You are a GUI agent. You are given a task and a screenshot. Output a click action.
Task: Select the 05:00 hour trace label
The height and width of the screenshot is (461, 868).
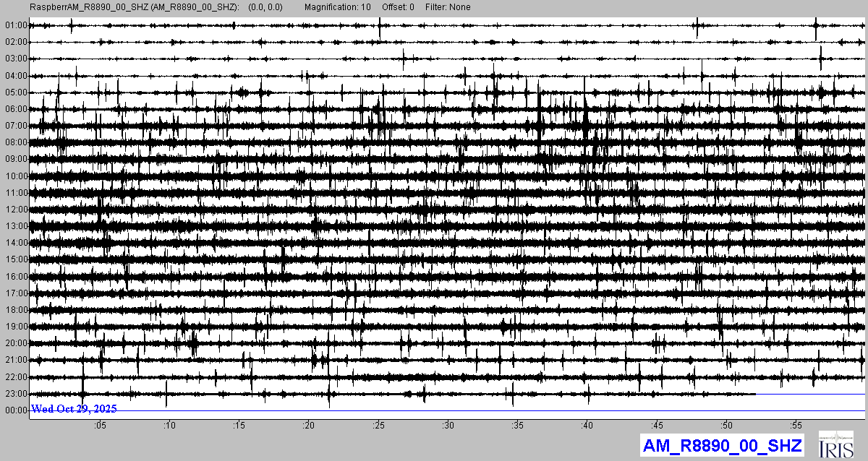coord(16,92)
